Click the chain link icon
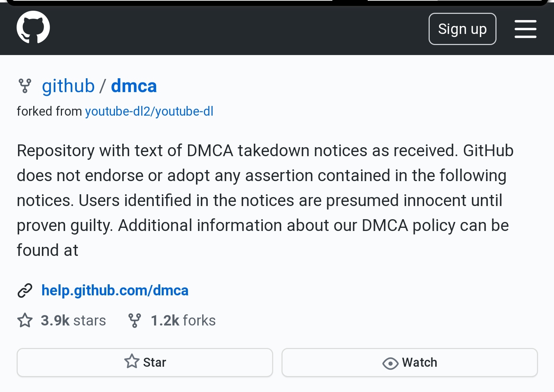Screen dimensions: 554x392 pyautogui.click(x=25, y=291)
